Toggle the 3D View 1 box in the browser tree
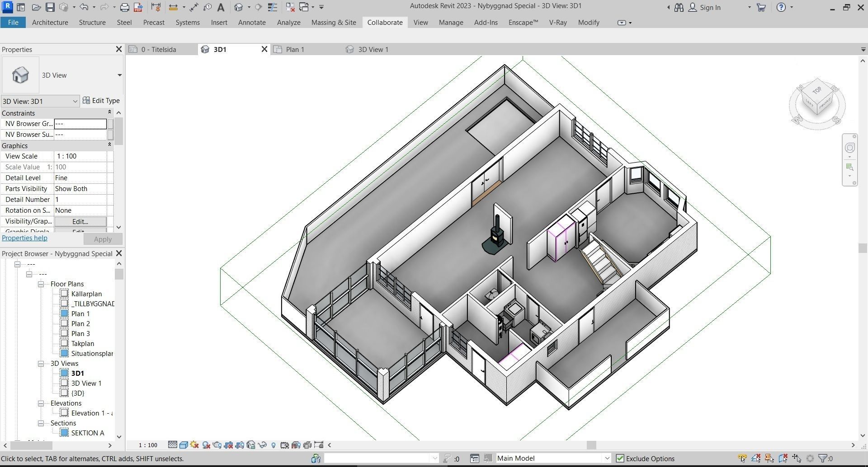 [64, 383]
